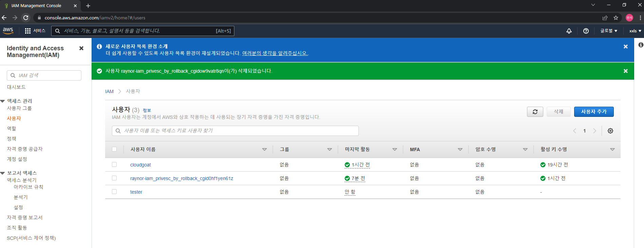The width and height of the screenshot is (644, 248).
Task: Refresh the users list
Action: tap(535, 112)
